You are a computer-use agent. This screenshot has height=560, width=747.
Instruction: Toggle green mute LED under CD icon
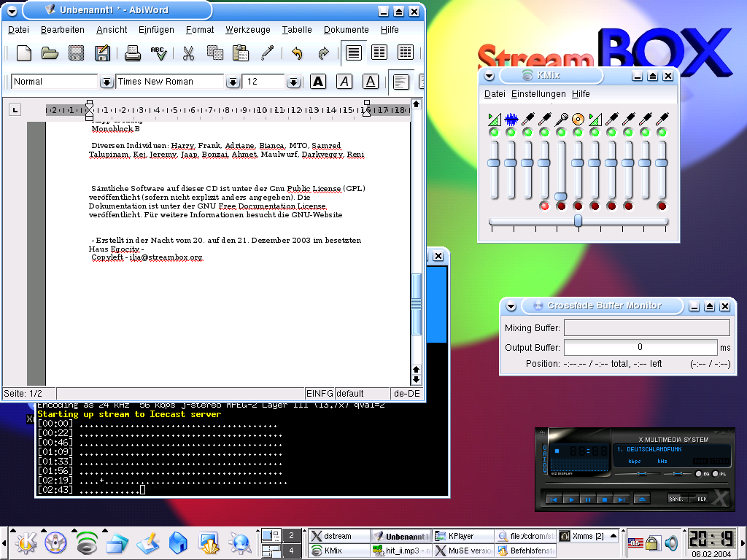(578, 133)
